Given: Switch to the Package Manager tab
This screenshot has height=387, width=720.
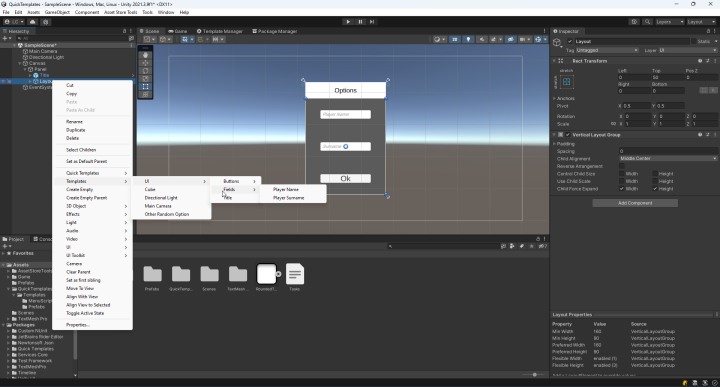Looking at the screenshot, I should pyautogui.click(x=275, y=31).
